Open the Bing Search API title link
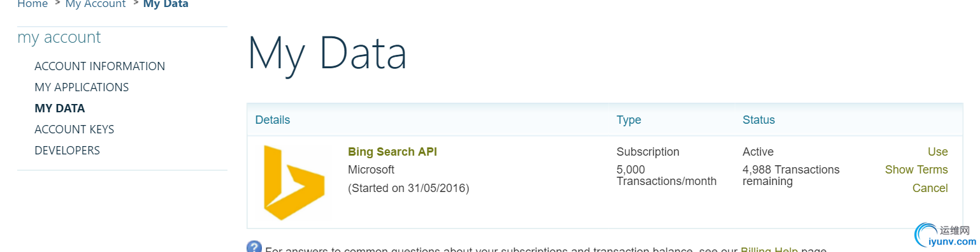 [x=393, y=152]
